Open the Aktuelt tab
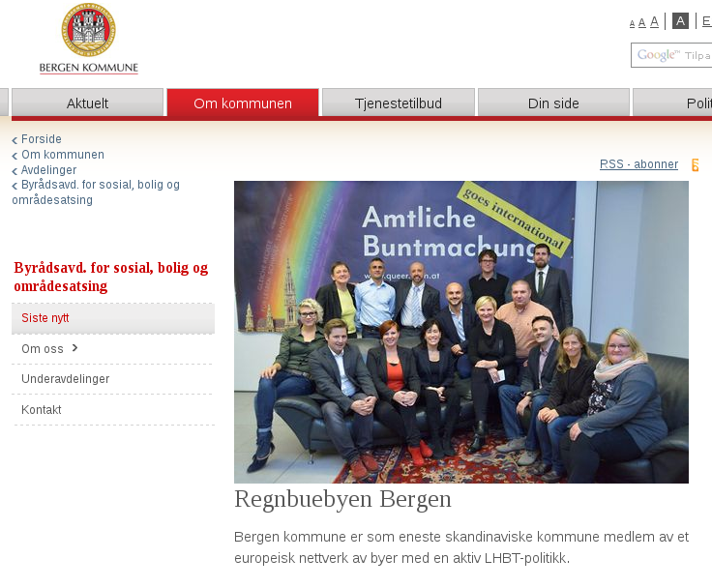712x588 pixels. point(87,103)
